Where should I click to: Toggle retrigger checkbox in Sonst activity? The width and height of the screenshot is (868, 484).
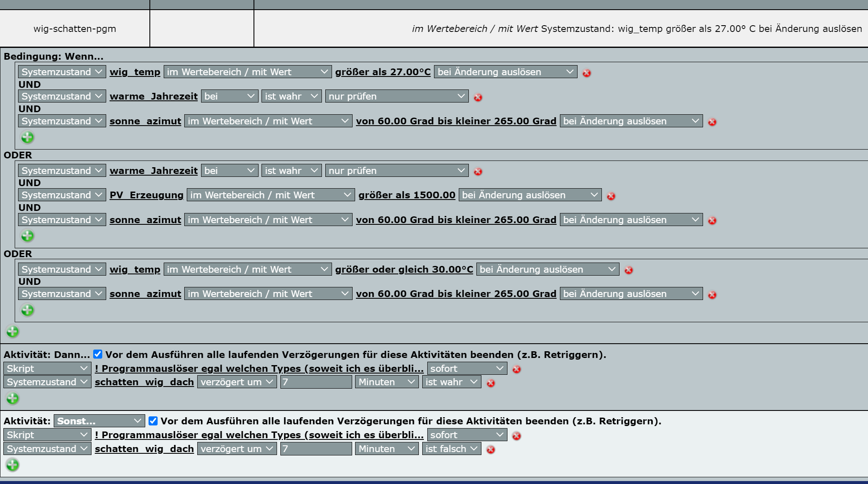coord(153,421)
